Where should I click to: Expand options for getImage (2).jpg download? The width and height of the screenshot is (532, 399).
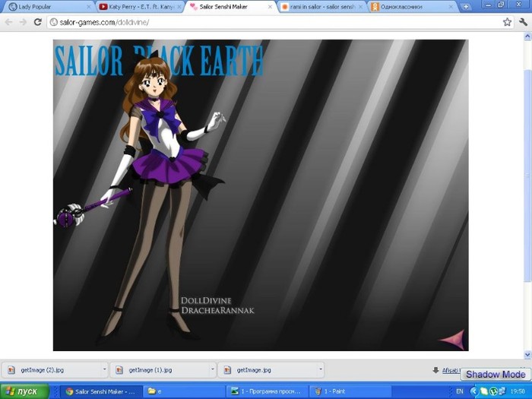[104, 370]
